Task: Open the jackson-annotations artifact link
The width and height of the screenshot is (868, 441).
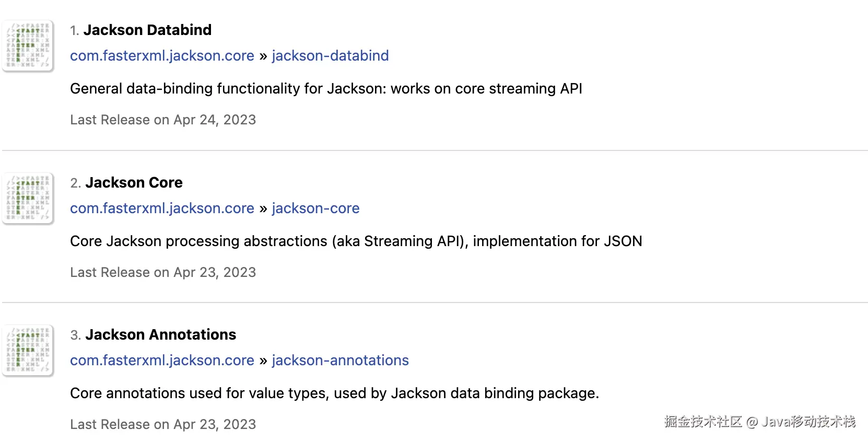Action: (x=340, y=361)
